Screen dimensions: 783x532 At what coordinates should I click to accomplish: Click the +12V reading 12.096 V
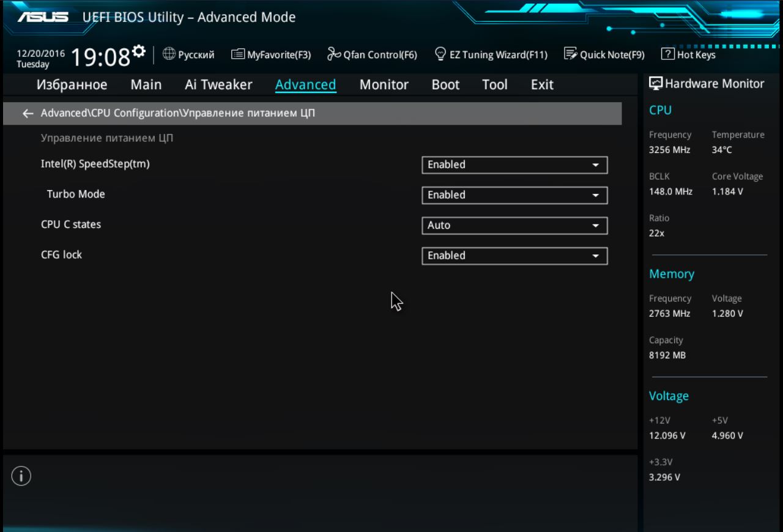667,436
